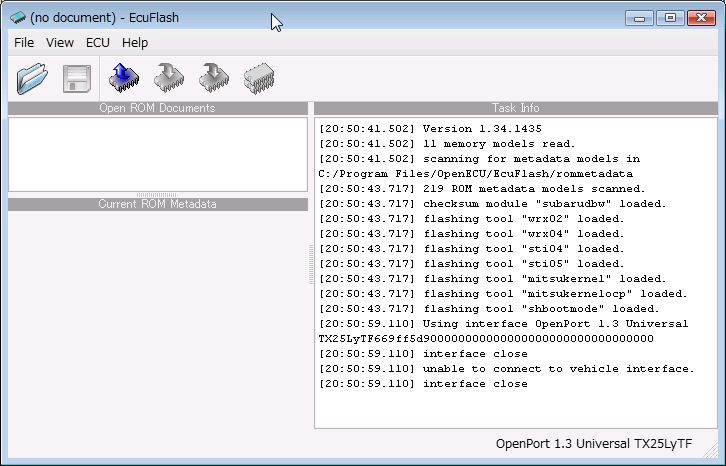Click the window resize grip in the status bar corner

[x=710, y=451]
